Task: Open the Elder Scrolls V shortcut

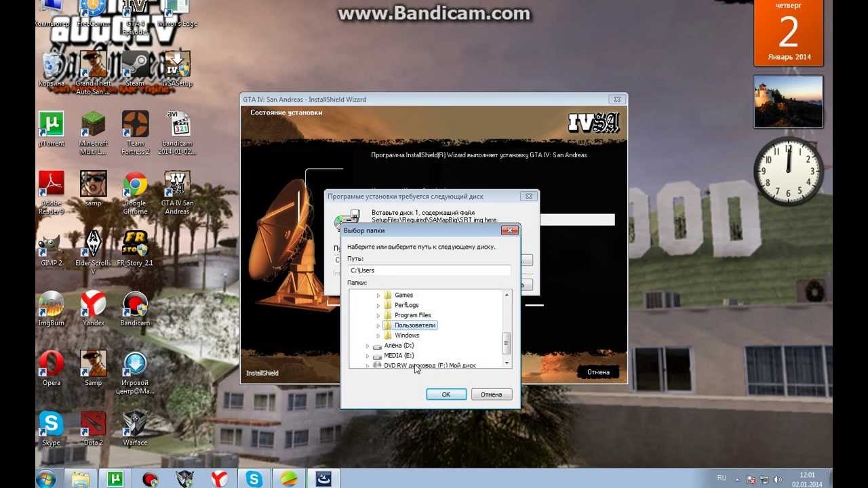Action: tap(94, 252)
